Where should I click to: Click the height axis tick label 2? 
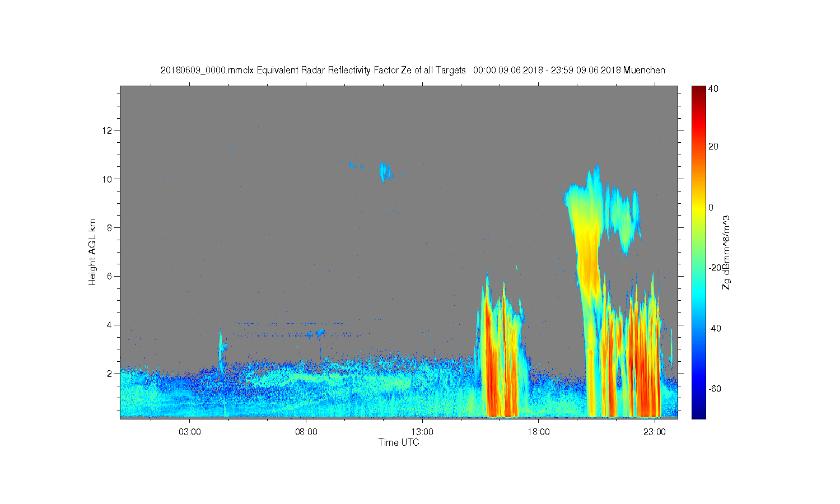pyautogui.click(x=110, y=374)
